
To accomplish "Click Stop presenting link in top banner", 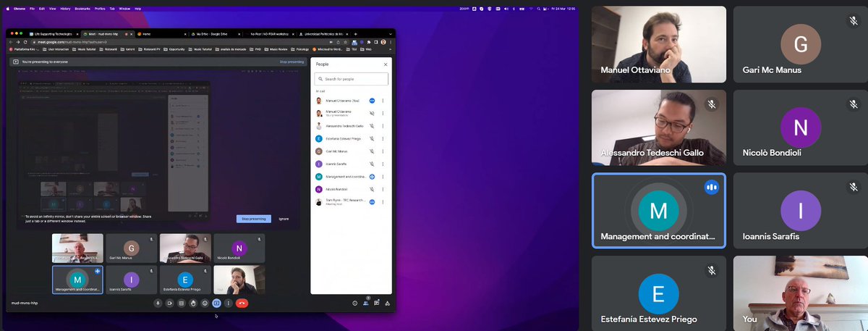I will [x=292, y=62].
